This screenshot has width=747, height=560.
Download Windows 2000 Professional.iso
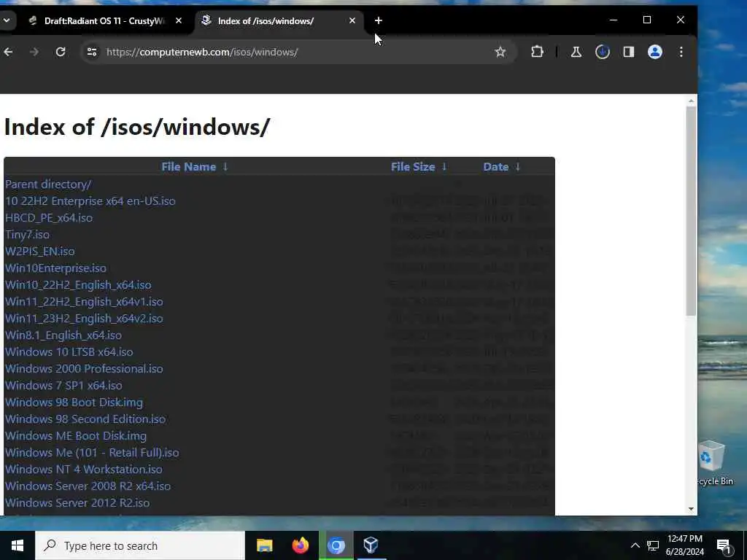84,368
